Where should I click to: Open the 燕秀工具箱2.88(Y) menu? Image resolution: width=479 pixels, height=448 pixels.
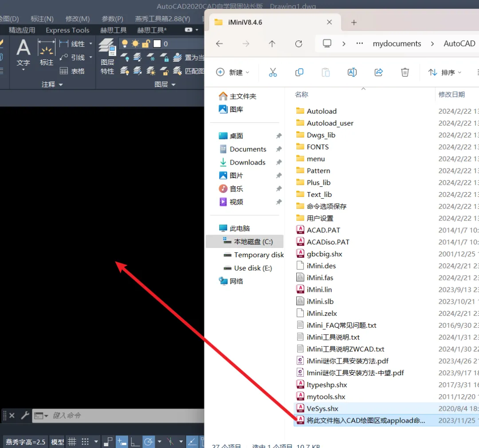tap(162, 19)
